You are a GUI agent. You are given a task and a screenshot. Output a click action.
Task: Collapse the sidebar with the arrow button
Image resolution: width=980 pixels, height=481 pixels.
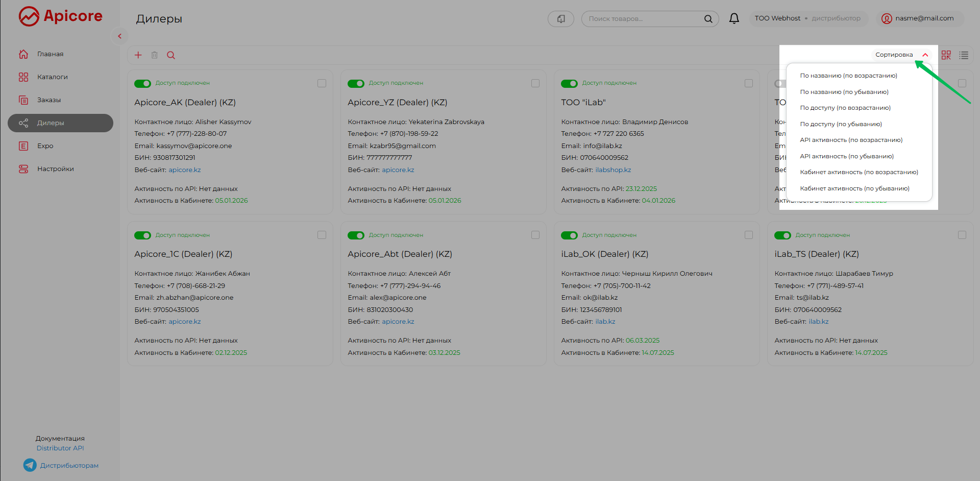119,36
